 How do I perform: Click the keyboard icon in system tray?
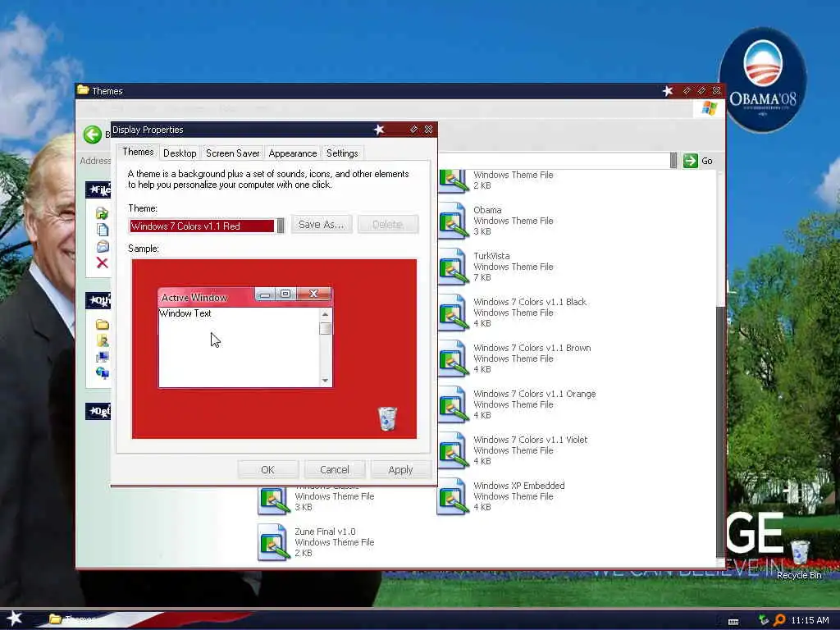tap(733, 622)
